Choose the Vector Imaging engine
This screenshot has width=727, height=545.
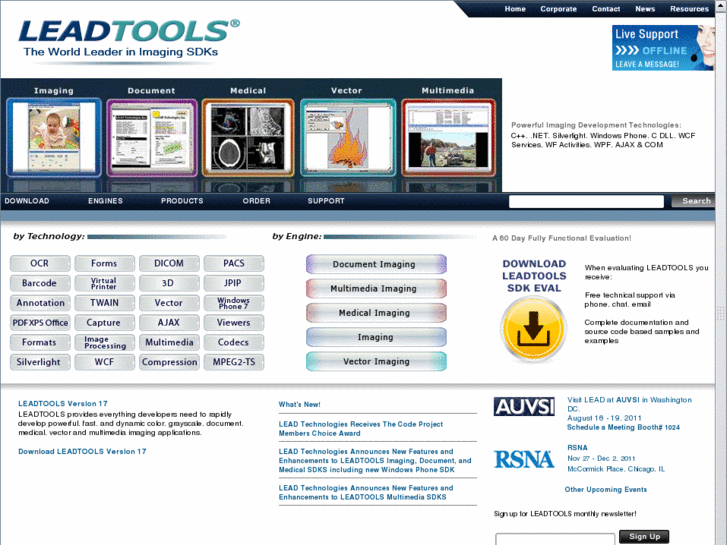click(x=376, y=362)
